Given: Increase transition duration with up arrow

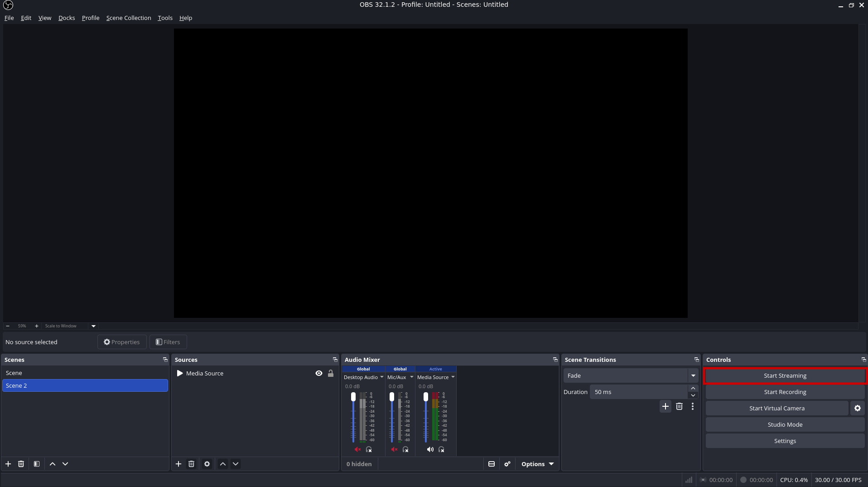Looking at the screenshot, I should click(x=693, y=388).
